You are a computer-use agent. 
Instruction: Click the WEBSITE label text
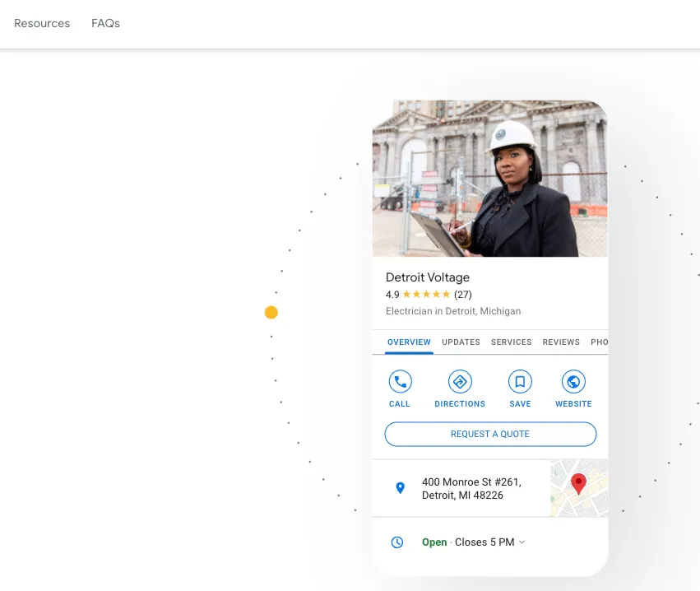[573, 404]
